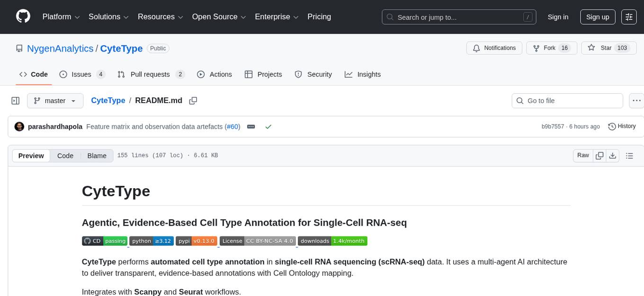Open the master branch selector
644x296 pixels.
click(x=55, y=101)
